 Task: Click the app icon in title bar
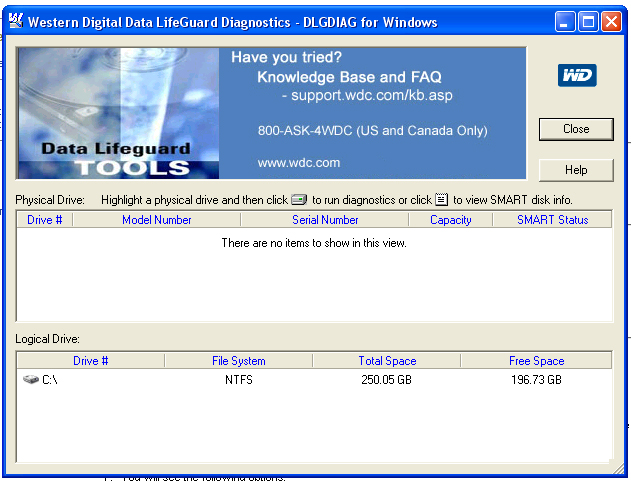pos(16,21)
